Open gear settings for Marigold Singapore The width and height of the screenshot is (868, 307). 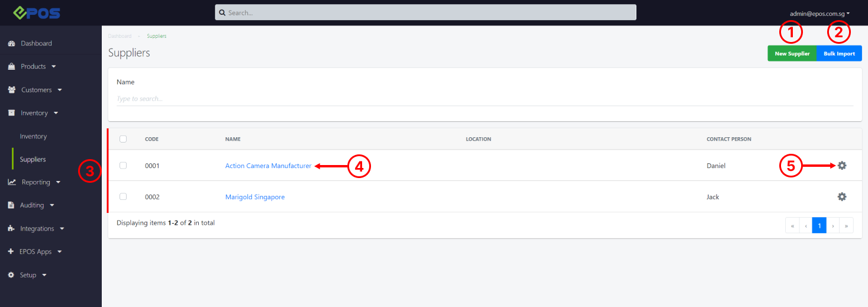click(x=842, y=196)
